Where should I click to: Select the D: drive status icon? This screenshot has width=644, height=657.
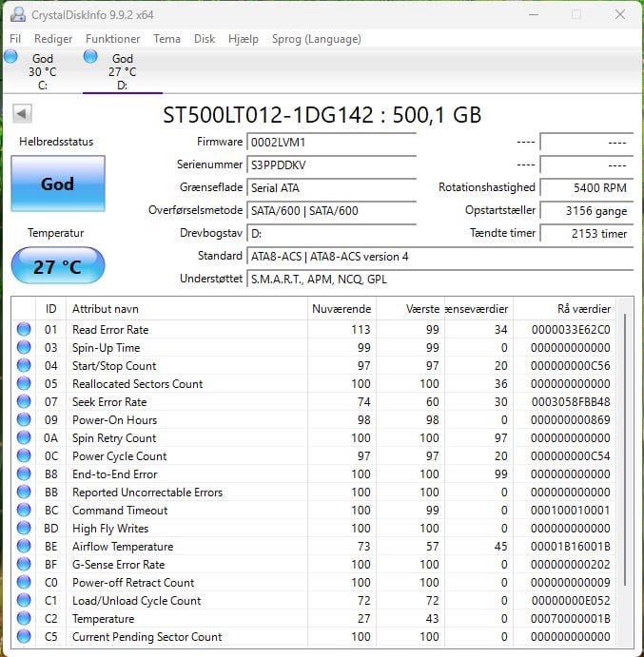(90, 56)
